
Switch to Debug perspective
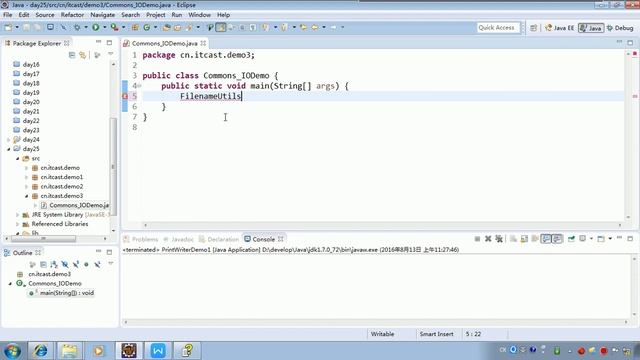click(620, 28)
